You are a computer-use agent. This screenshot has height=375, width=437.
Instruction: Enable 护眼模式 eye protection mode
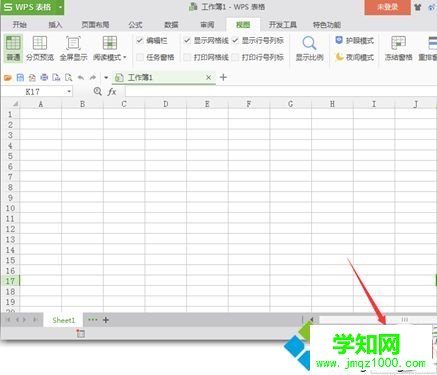tap(355, 41)
